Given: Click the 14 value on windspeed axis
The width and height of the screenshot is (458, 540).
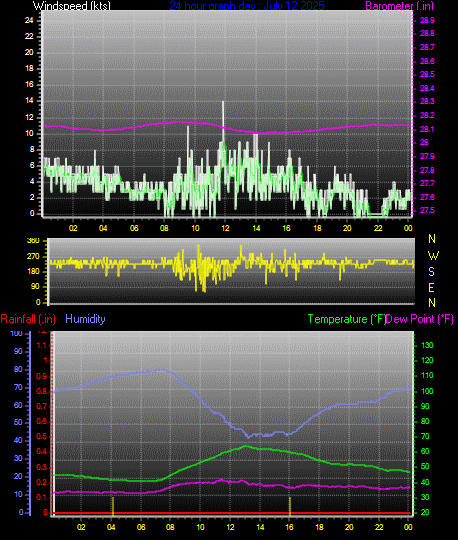Looking at the screenshot, I should 29,101.
